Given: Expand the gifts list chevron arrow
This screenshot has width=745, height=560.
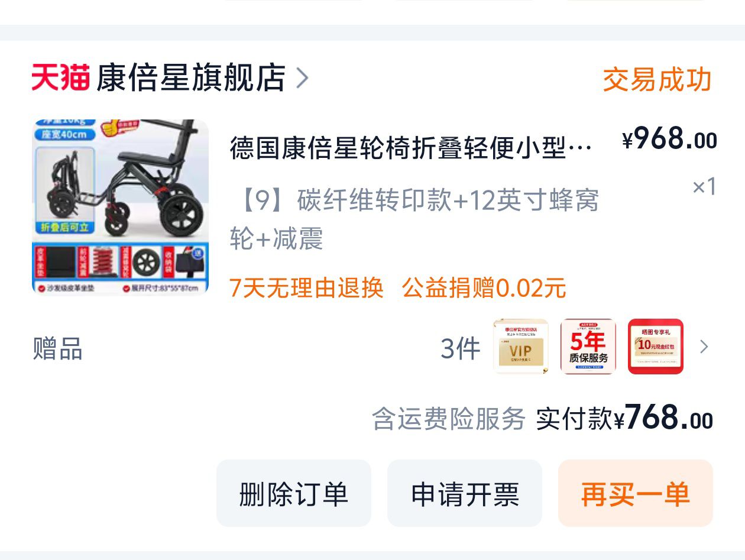Looking at the screenshot, I should [x=704, y=347].
